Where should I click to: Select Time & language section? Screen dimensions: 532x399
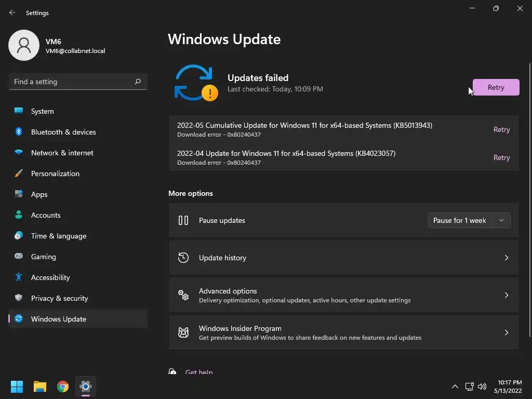pos(58,236)
